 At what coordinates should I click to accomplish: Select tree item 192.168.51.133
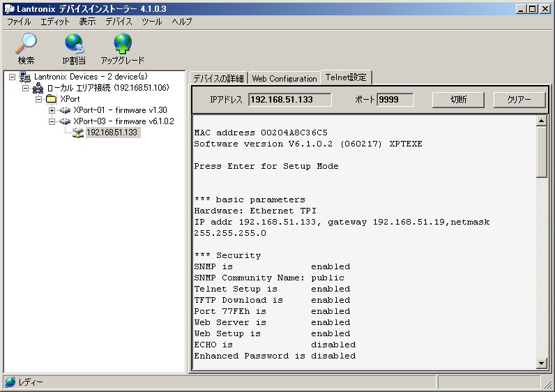coord(112,133)
